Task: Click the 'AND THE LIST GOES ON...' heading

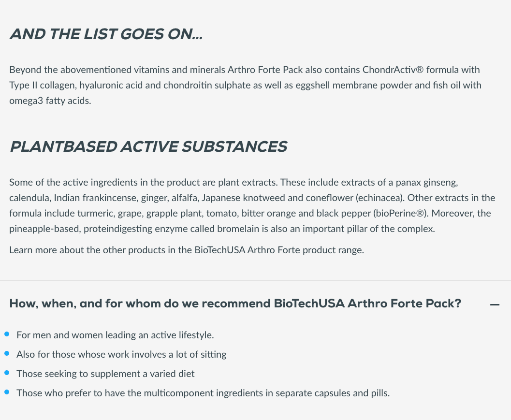Action: click(106, 34)
